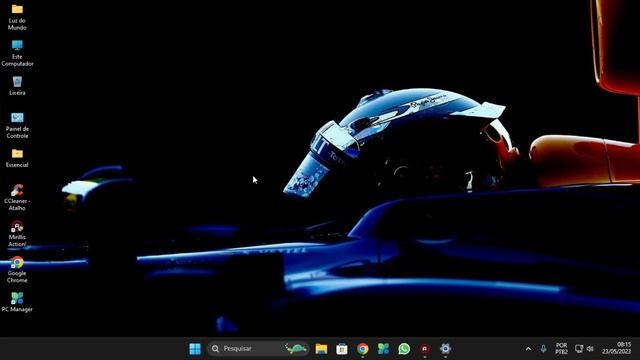Open the Lixeira recycle bin
This screenshot has height=360, width=640.
pos(17,85)
